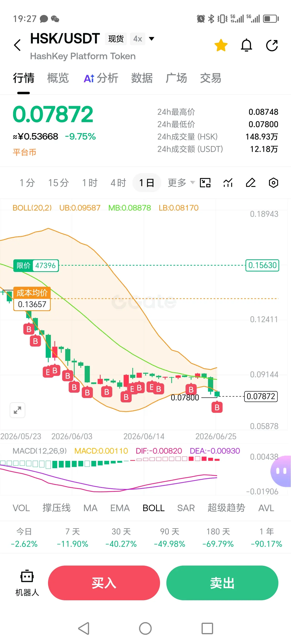Image resolution: width=291 pixels, height=644 pixels.
Task: Toggle 撑压线 indicator
Action: 57,508
